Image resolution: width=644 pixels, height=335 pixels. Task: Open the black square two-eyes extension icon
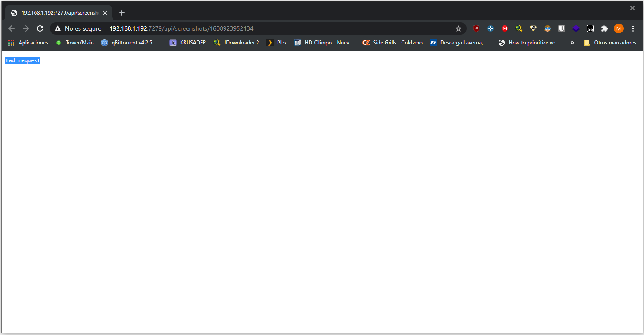click(x=590, y=28)
